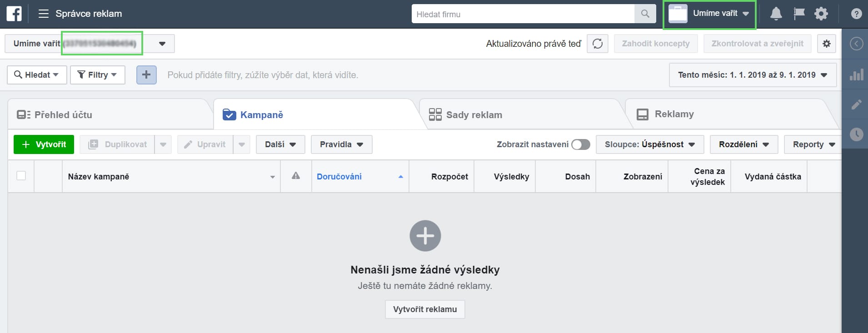868x333 pixels.
Task: Open the hamburger menu next to Správce reklam
Action: coord(44,14)
